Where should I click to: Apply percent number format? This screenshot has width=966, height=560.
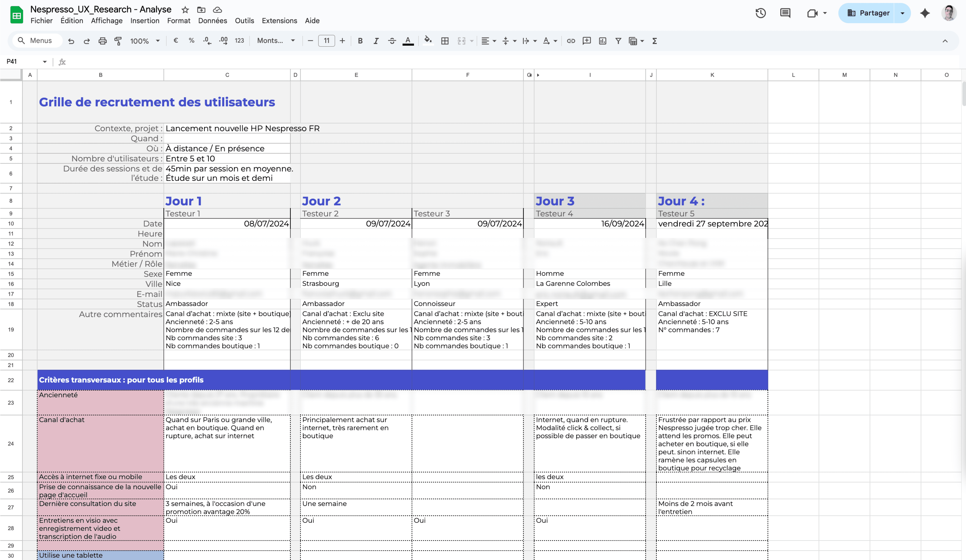[191, 41]
